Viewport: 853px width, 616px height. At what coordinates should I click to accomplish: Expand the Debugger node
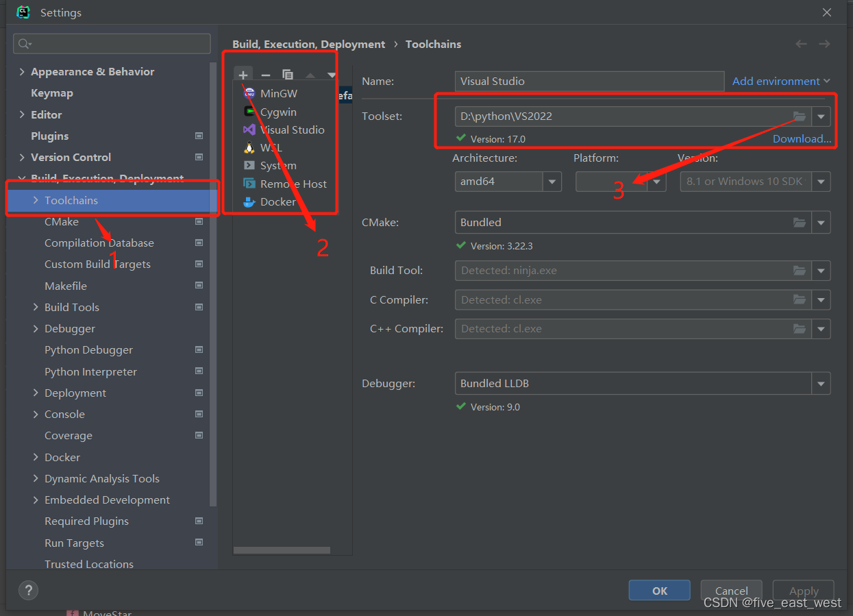coord(36,328)
